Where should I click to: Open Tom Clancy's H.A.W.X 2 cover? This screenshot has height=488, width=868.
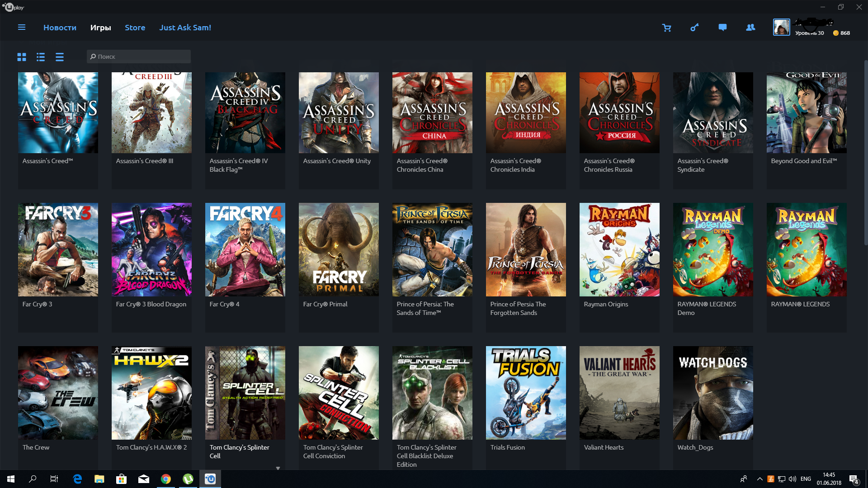pyautogui.click(x=151, y=393)
